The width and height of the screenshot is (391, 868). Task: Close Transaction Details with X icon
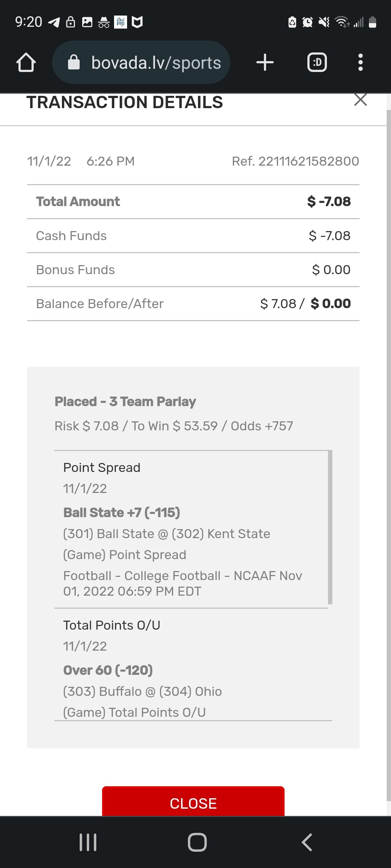[x=360, y=100]
